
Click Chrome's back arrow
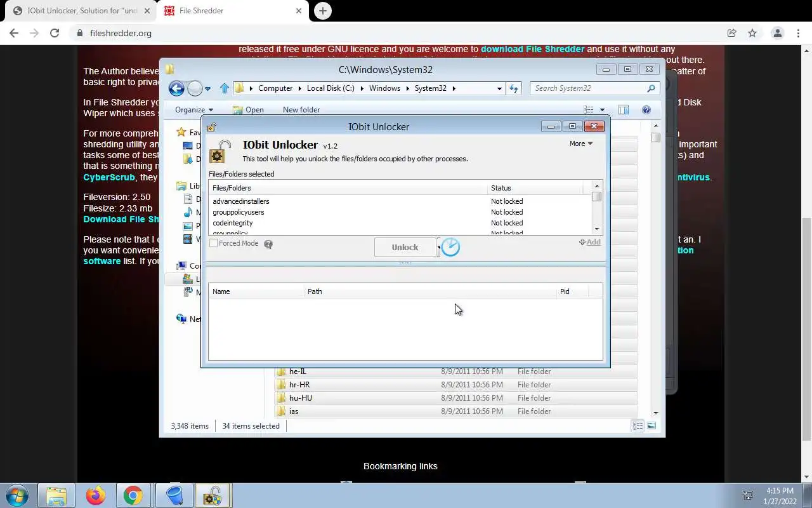click(14, 33)
